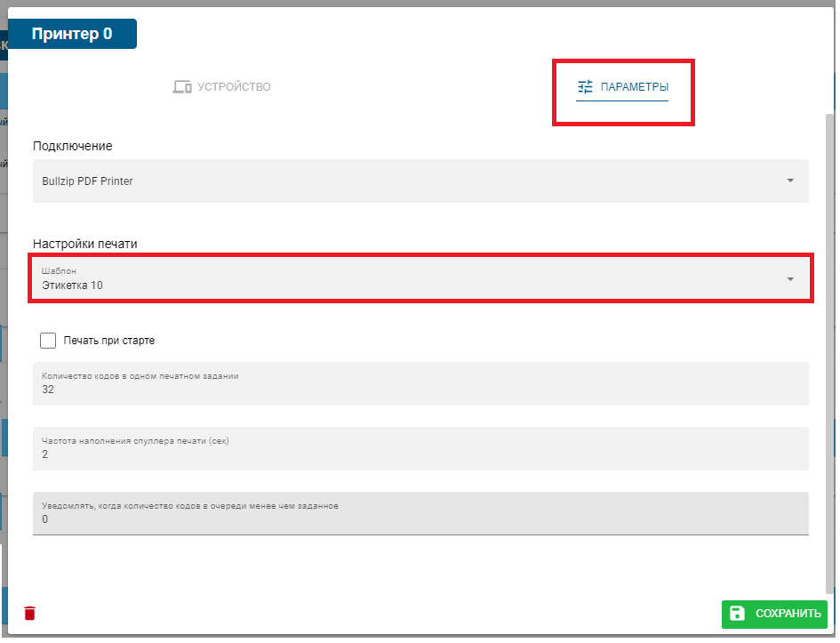The height and width of the screenshot is (643, 840).
Task: Switch to the Устройство tab
Action: pyautogui.click(x=221, y=87)
